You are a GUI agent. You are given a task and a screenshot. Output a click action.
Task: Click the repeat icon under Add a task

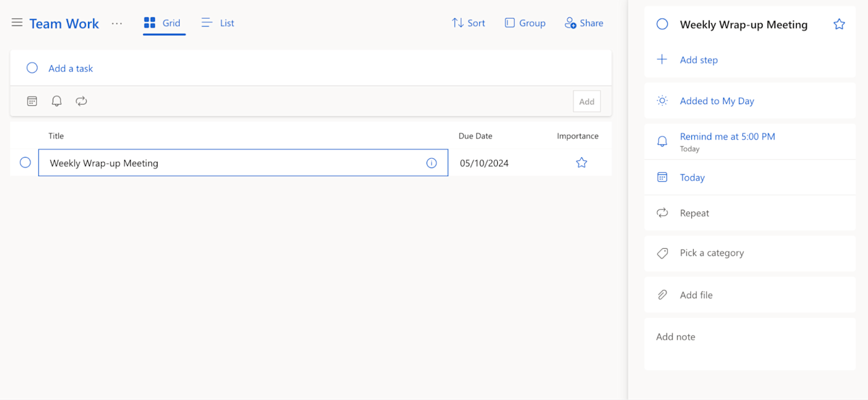[81, 101]
